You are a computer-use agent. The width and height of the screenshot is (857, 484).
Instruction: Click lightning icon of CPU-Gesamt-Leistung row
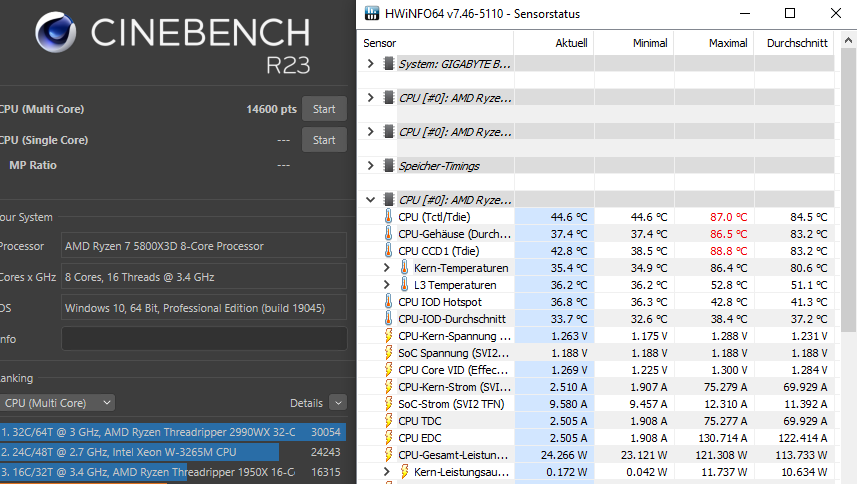click(x=389, y=455)
